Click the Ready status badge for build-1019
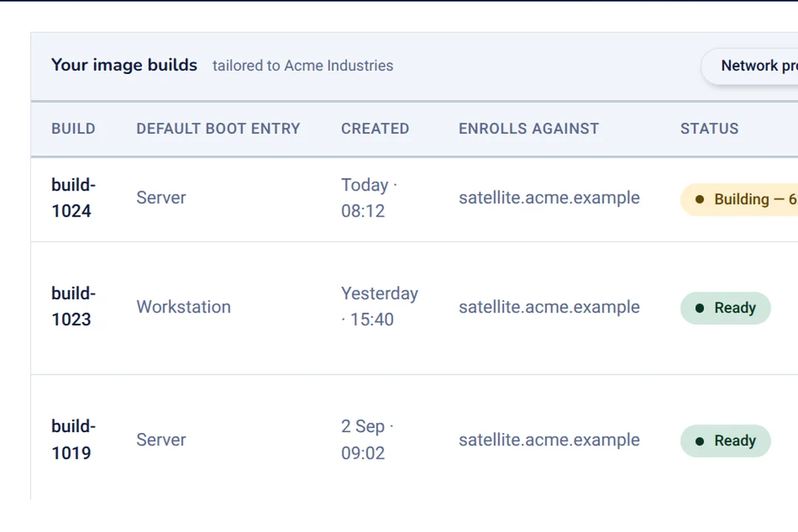The image size is (798, 532). pos(726,441)
